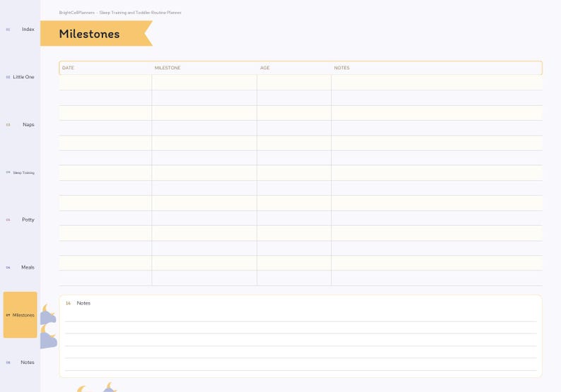Screen dimensions: 561x392
Task: Click the first empty cell under AGE
Action: pyautogui.click(x=294, y=83)
